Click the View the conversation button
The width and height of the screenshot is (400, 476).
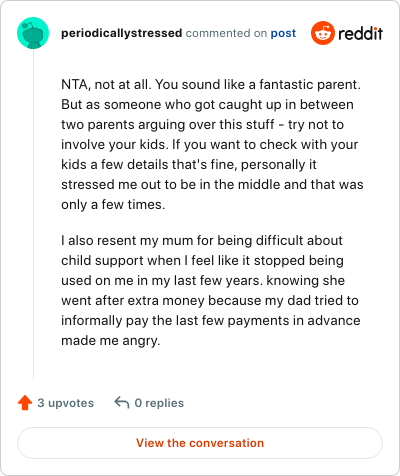(200, 443)
